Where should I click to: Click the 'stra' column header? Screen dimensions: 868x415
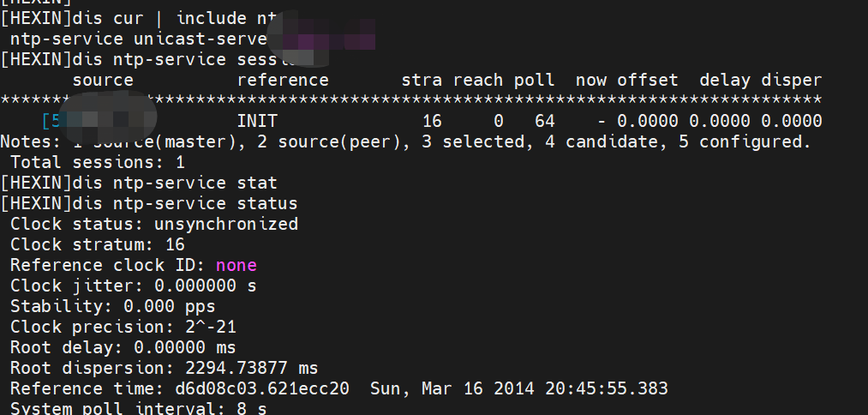point(422,80)
